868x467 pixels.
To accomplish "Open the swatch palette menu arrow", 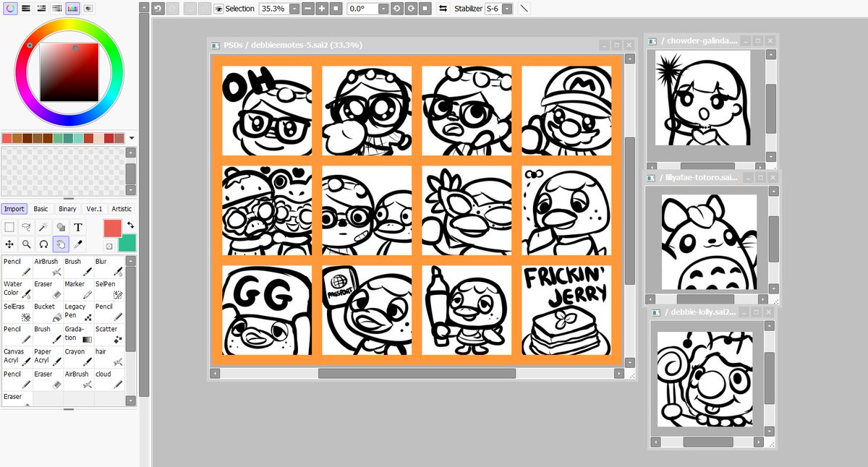I will tap(132, 138).
